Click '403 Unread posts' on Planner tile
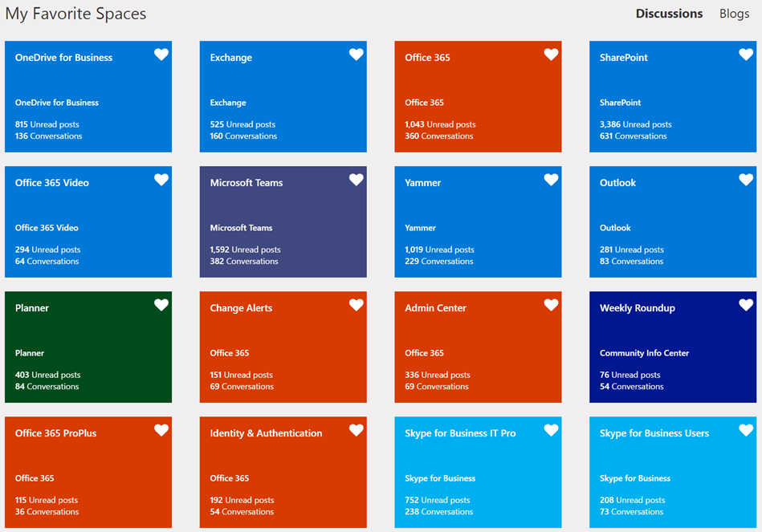This screenshot has height=532, width=762. coord(47,375)
